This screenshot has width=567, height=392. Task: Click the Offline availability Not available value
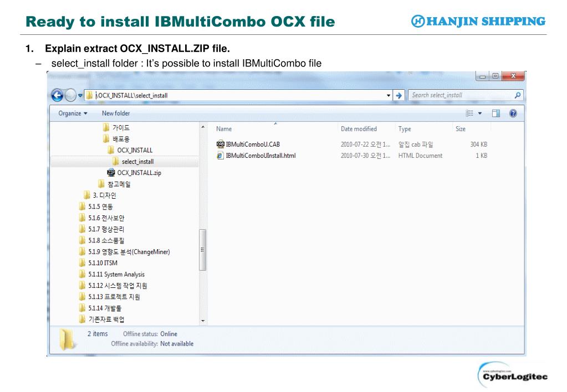click(x=177, y=344)
